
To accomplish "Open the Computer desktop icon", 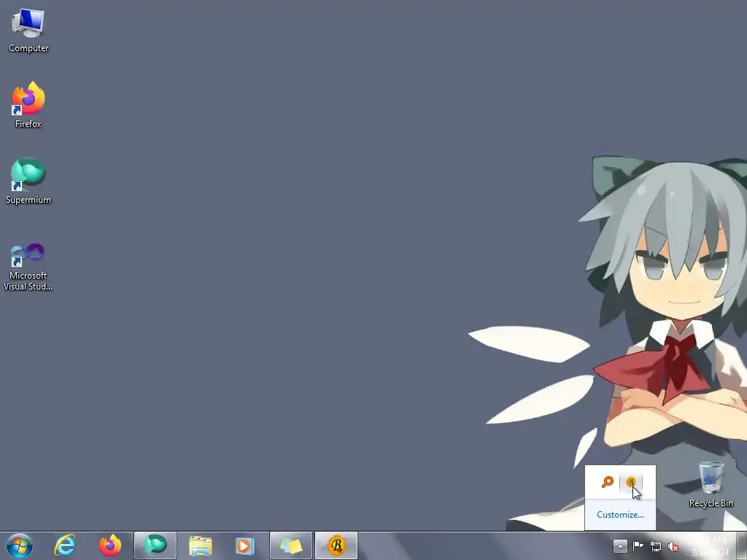I will tap(28, 31).
